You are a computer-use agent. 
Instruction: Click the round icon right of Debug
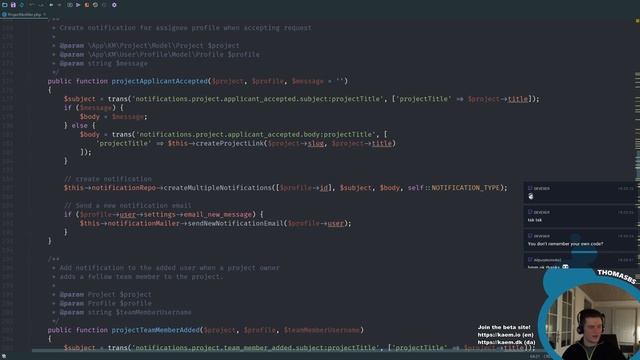(96, 5)
